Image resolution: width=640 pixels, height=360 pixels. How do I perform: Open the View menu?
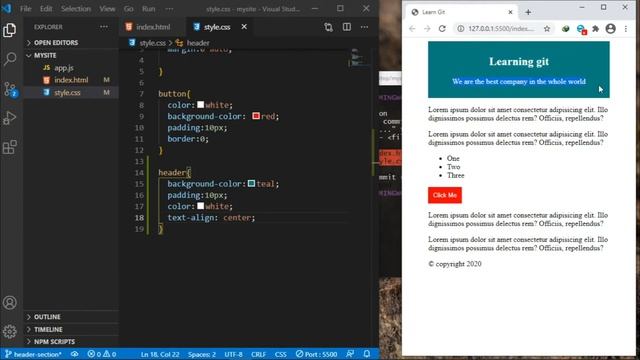click(x=107, y=9)
